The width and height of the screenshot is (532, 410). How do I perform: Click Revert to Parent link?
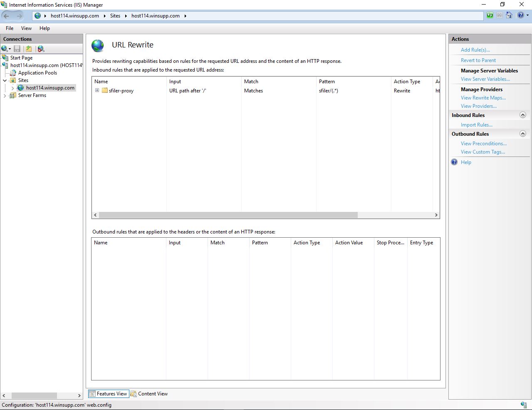coord(478,60)
